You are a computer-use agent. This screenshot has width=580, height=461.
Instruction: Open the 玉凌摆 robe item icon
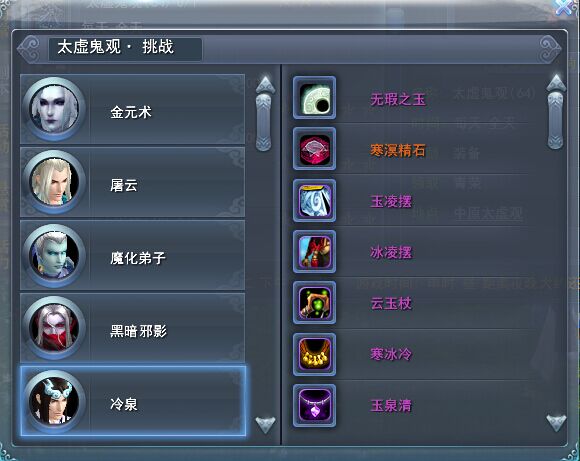tap(314, 201)
